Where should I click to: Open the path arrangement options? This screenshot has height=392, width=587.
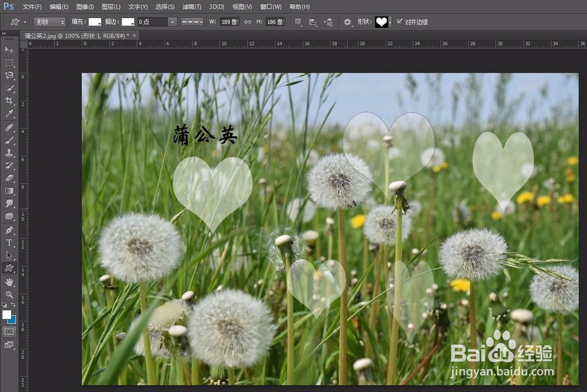pyautogui.click(x=328, y=22)
